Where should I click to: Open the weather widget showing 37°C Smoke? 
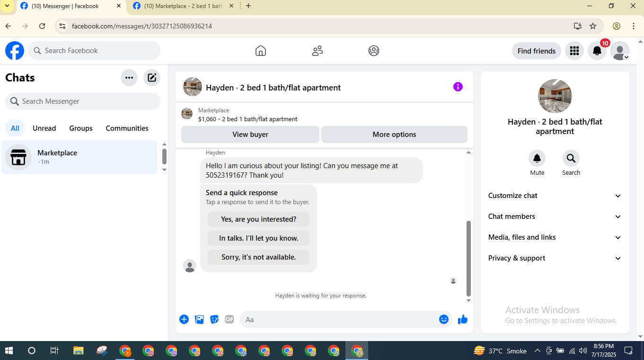pyautogui.click(x=500, y=351)
